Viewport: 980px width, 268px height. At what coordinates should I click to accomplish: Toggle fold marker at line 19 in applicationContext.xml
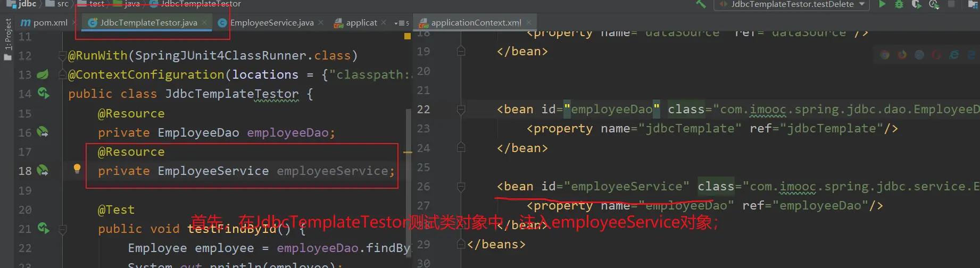tap(461, 52)
